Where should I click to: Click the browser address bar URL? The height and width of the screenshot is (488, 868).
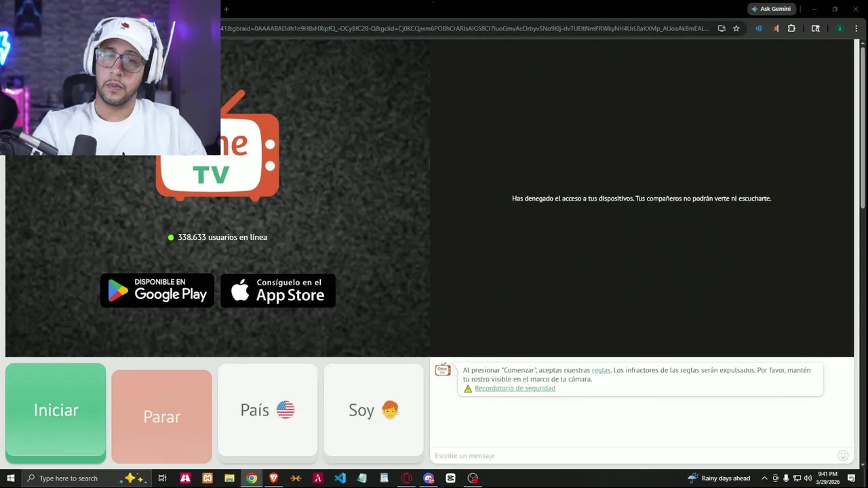(x=465, y=28)
